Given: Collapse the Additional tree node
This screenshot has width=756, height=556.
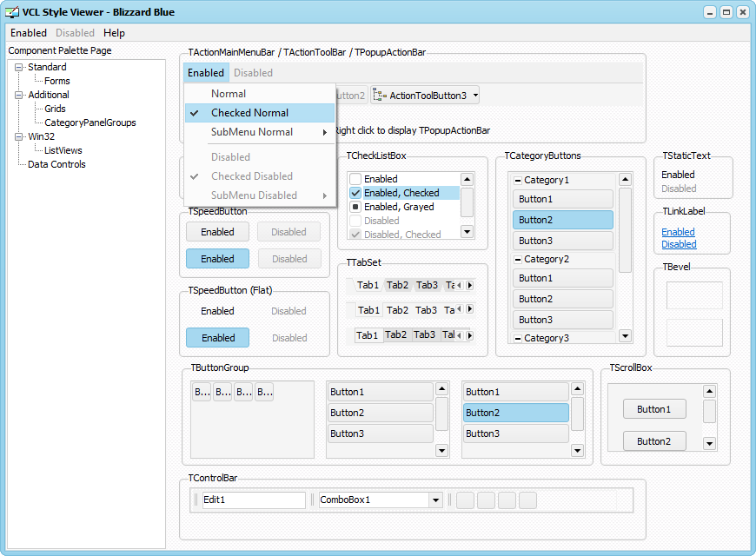Looking at the screenshot, I should coord(19,95).
